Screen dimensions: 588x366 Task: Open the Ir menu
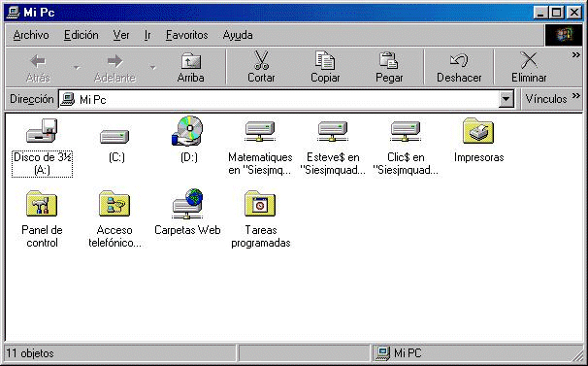[147, 35]
